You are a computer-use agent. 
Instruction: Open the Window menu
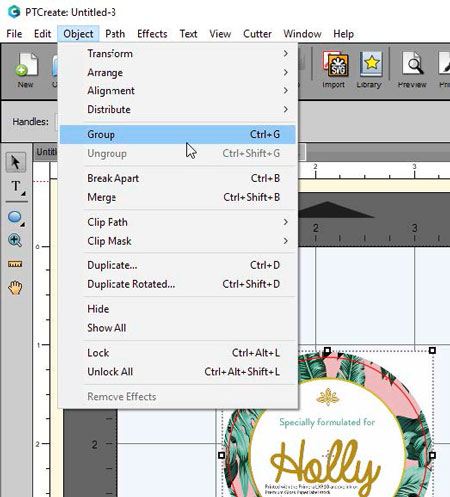click(302, 34)
